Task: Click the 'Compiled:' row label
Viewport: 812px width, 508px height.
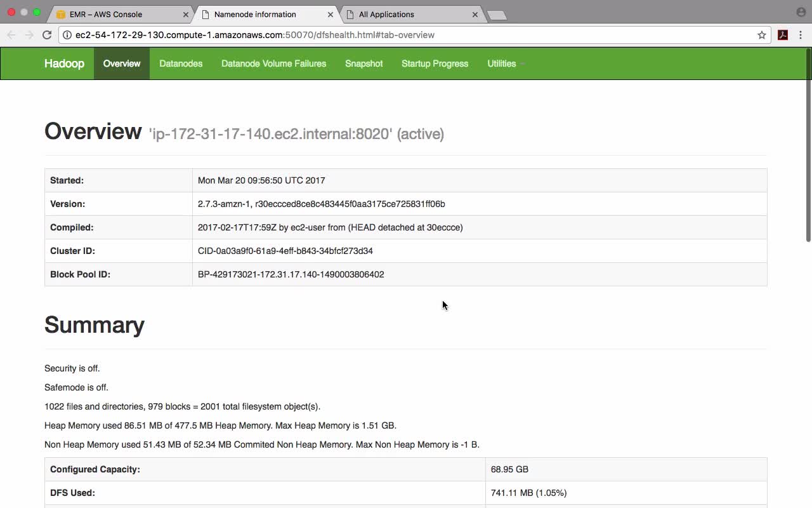Action: [x=72, y=227]
